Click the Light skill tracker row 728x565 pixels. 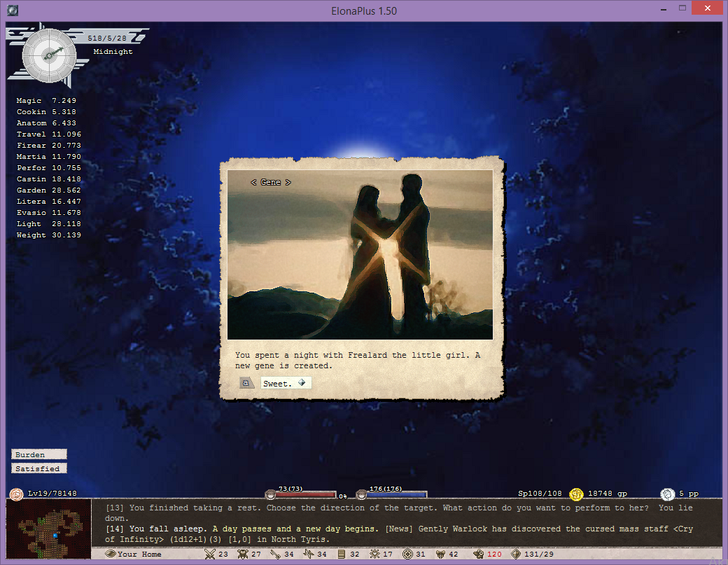tap(49, 224)
